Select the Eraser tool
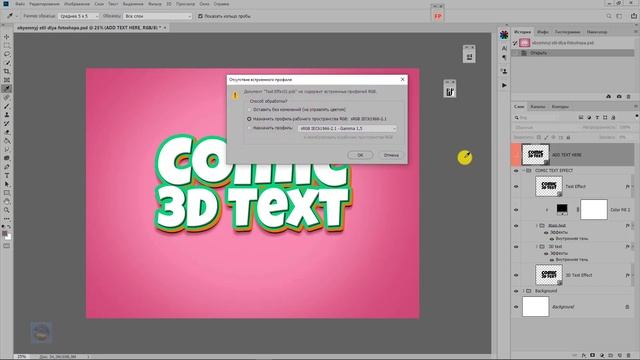640x360 pixels. (7, 132)
